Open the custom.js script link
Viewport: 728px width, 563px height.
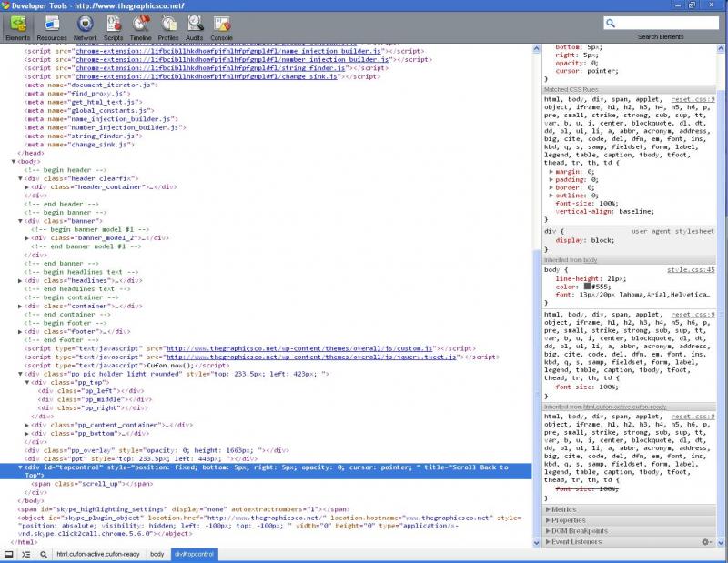coord(299,348)
